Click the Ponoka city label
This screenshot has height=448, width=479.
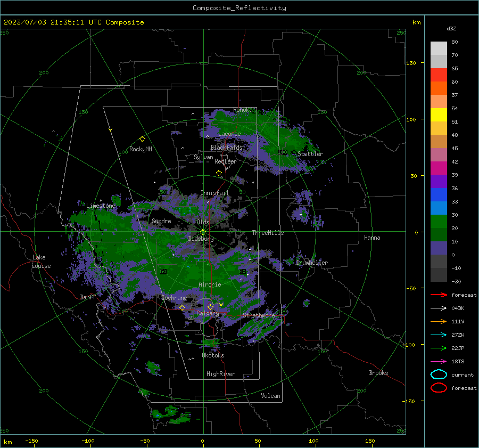tap(243, 110)
